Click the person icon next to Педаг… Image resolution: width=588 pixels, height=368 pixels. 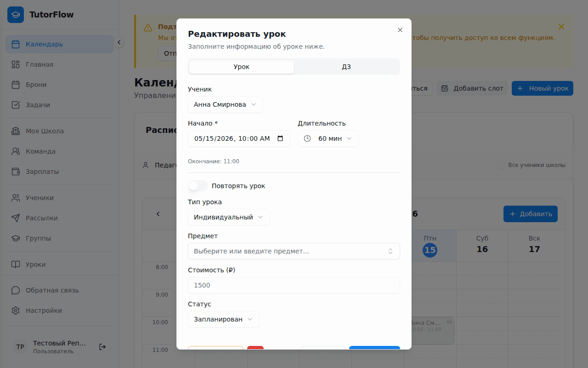(x=146, y=165)
